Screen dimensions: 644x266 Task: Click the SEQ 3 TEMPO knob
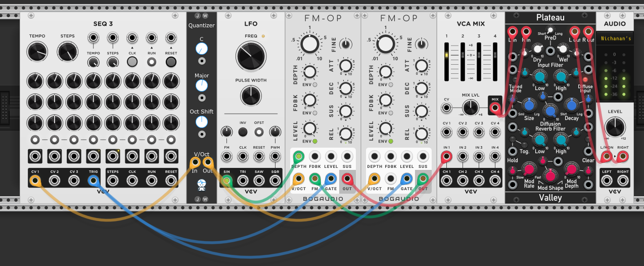click(37, 51)
